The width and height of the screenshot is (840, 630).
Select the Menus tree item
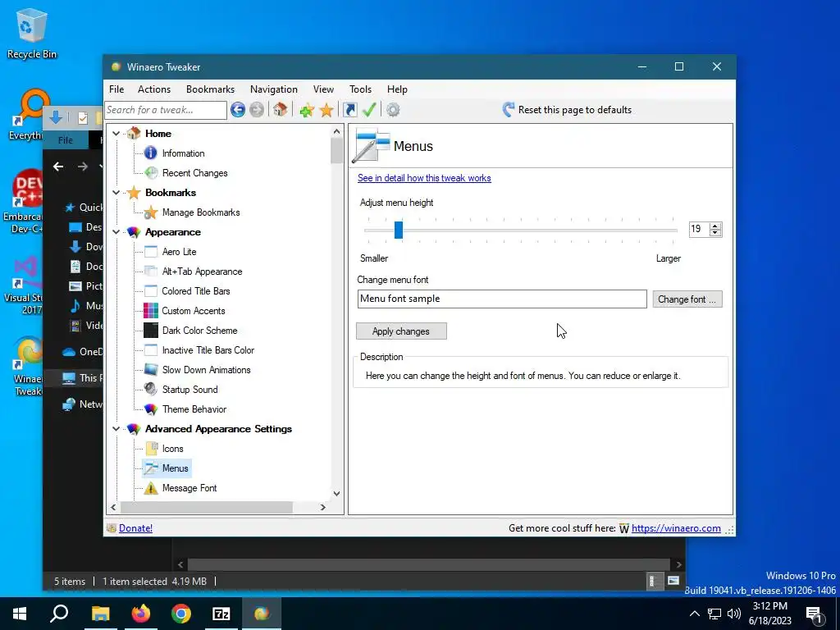point(176,468)
